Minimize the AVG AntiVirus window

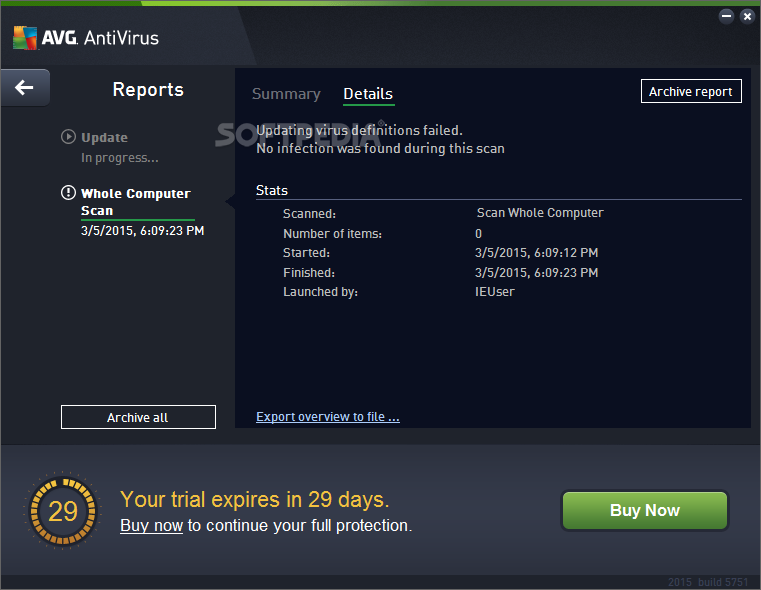pos(726,16)
